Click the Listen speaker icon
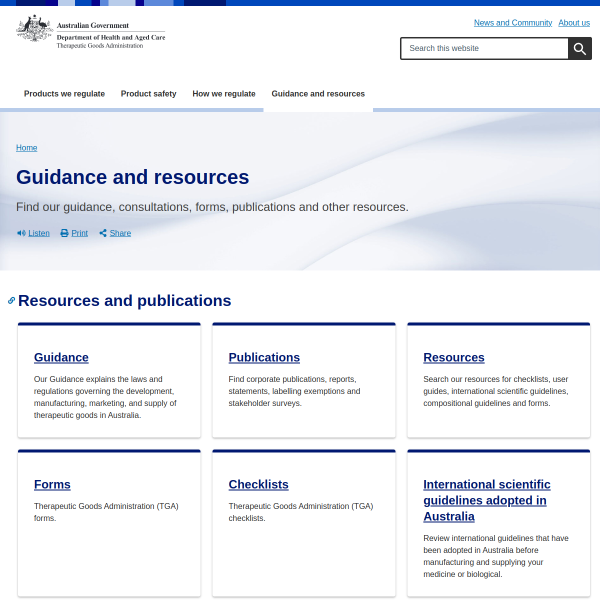This screenshot has width=600, height=600. pos(21,233)
